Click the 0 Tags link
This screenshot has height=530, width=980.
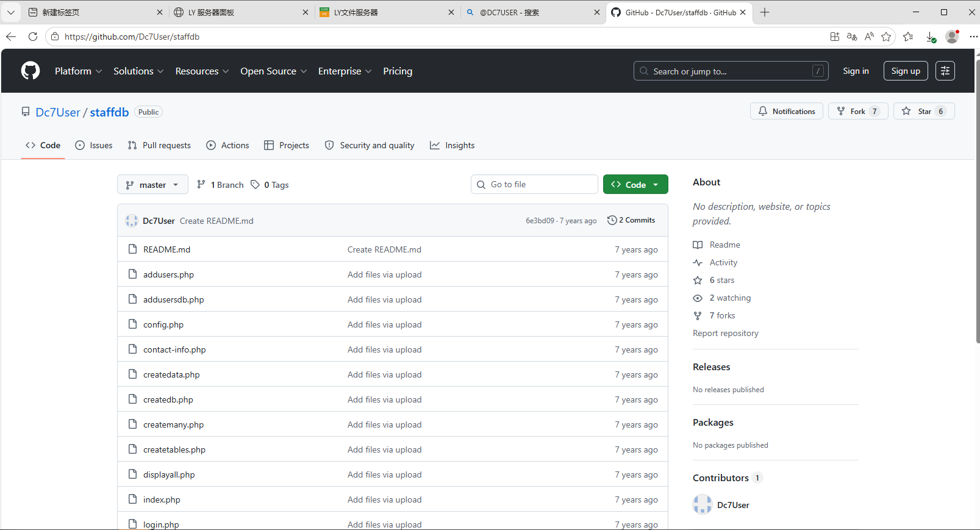coord(270,185)
